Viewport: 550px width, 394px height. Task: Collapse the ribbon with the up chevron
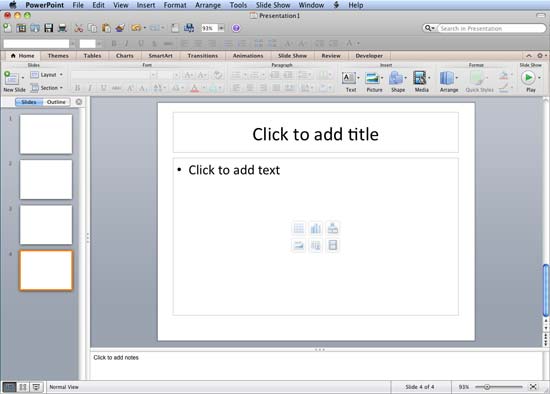[x=529, y=55]
